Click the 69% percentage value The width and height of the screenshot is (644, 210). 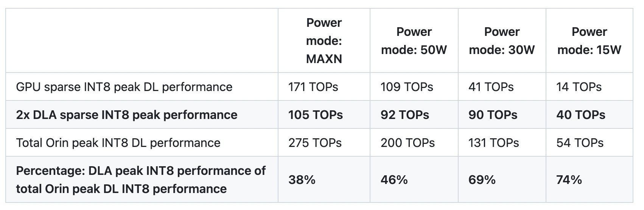tap(482, 180)
